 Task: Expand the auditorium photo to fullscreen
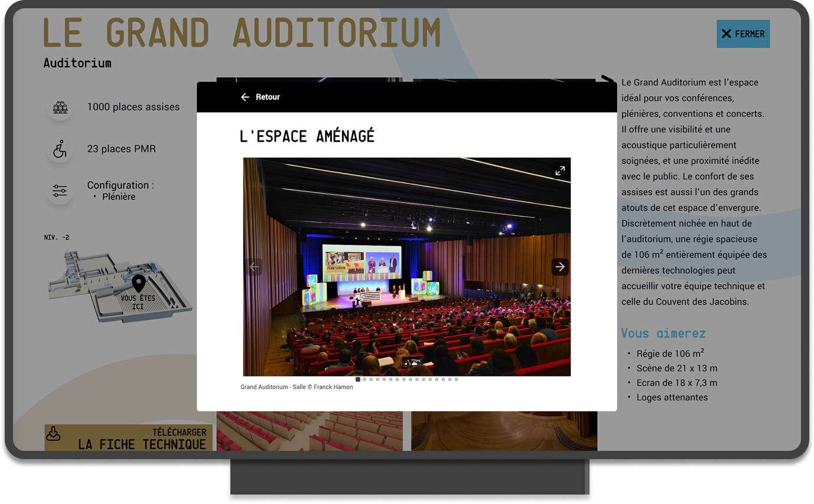point(560,171)
